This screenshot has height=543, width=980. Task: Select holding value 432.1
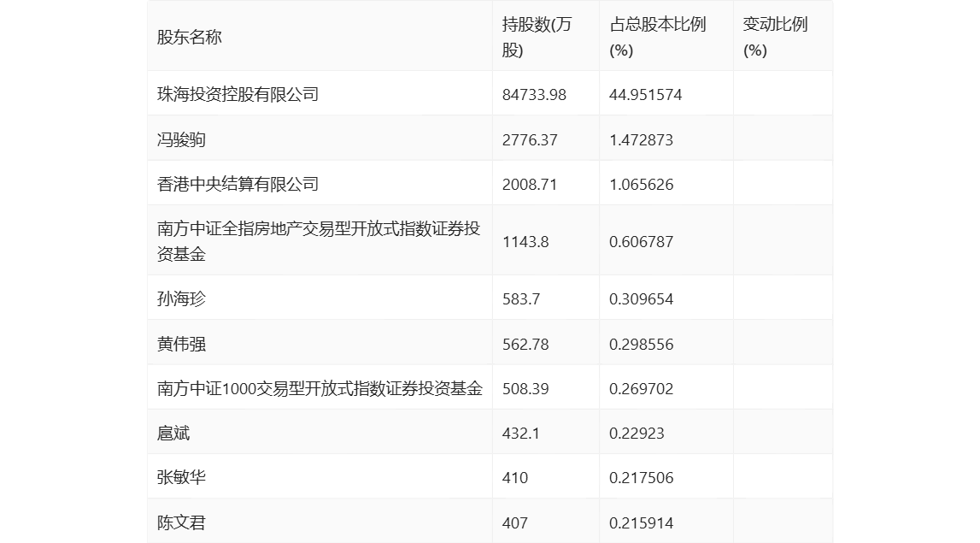(521, 433)
